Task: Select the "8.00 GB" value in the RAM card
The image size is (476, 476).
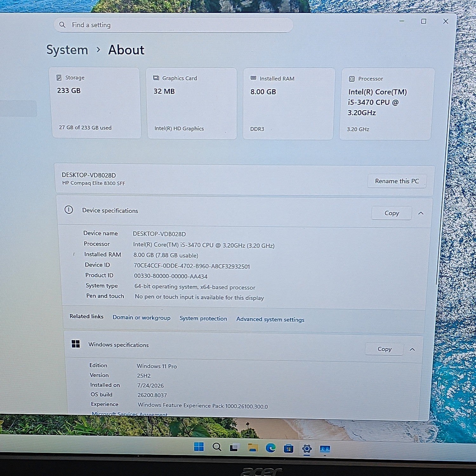Action: point(263,92)
